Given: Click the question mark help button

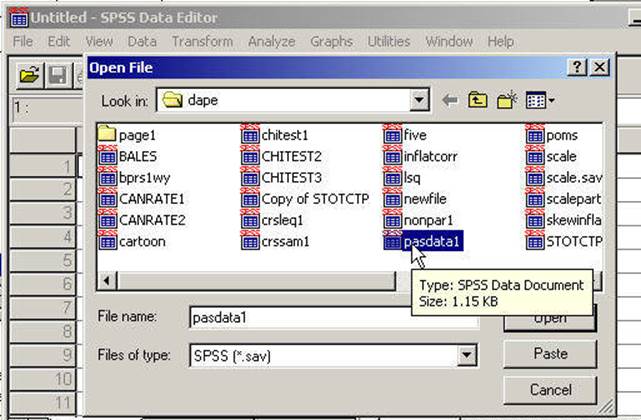Looking at the screenshot, I should pyautogui.click(x=577, y=67).
